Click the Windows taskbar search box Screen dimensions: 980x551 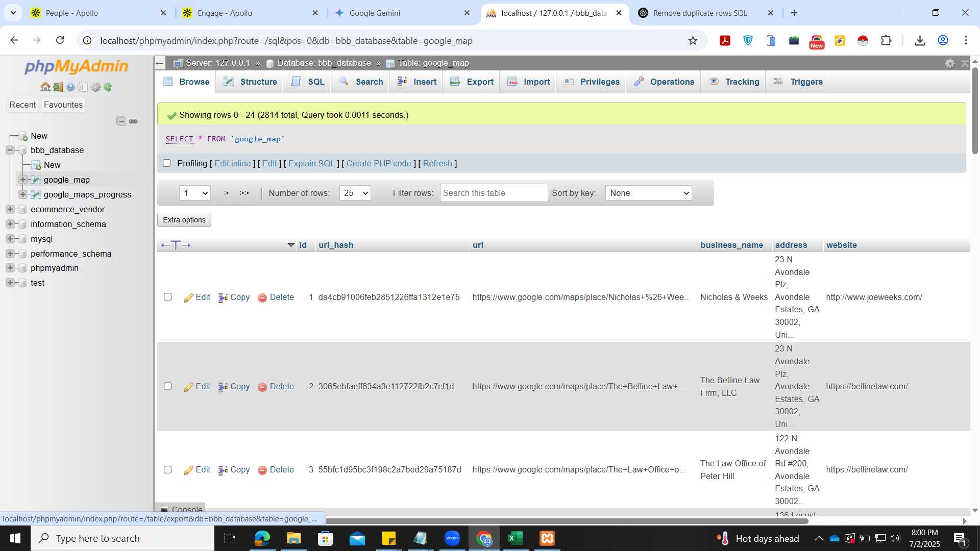[122, 538]
